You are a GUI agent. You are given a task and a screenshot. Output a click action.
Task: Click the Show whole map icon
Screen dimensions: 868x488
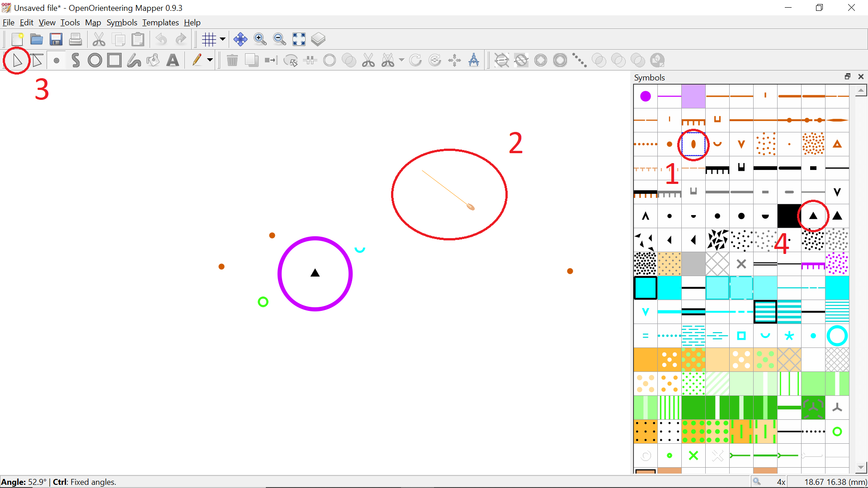pos(299,39)
